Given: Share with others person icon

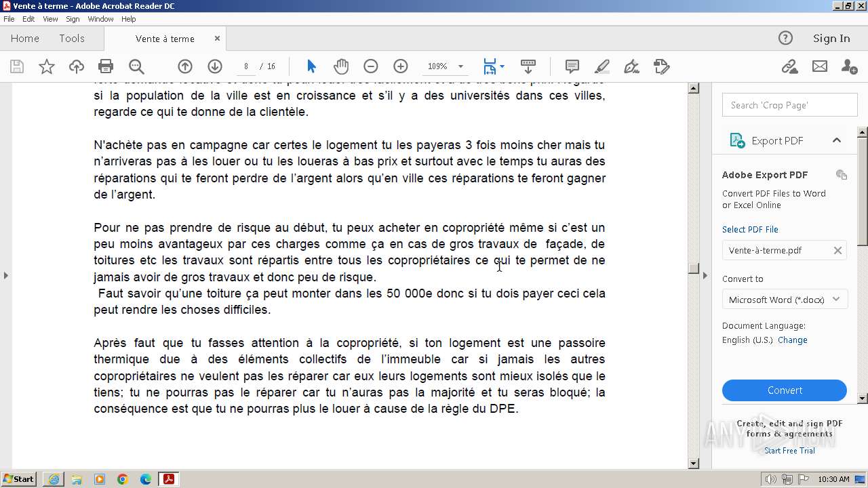Looking at the screenshot, I should pyautogui.click(x=849, y=66).
